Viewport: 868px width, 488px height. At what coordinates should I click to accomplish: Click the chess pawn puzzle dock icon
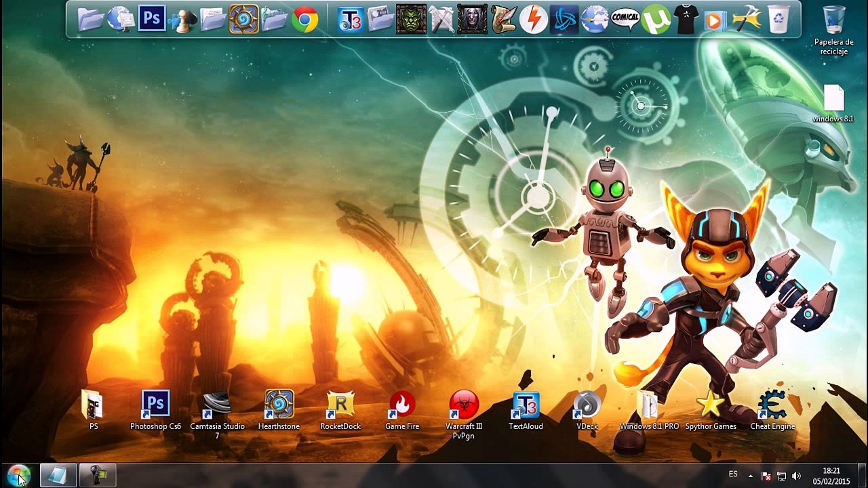(x=182, y=19)
